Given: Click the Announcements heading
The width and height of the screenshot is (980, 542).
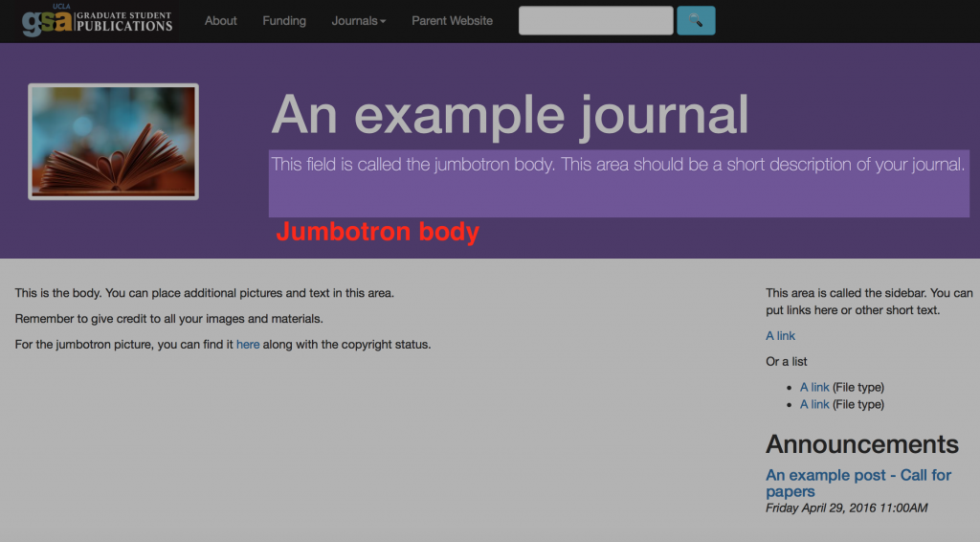Looking at the screenshot, I should [862, 444].
